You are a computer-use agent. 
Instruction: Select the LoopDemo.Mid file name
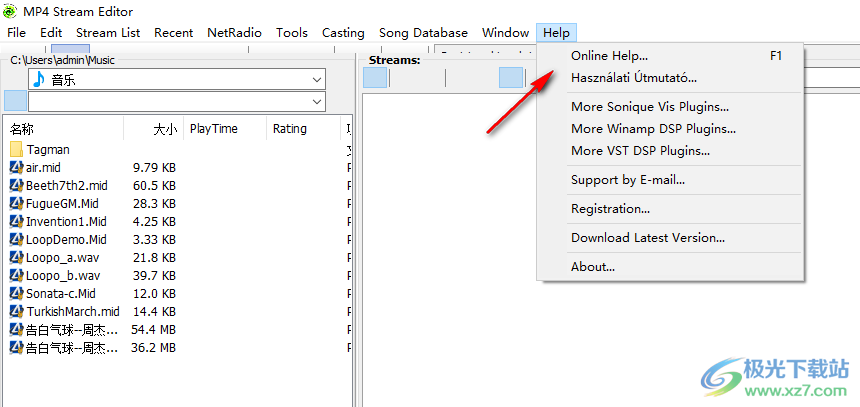[x=66, y=240]
